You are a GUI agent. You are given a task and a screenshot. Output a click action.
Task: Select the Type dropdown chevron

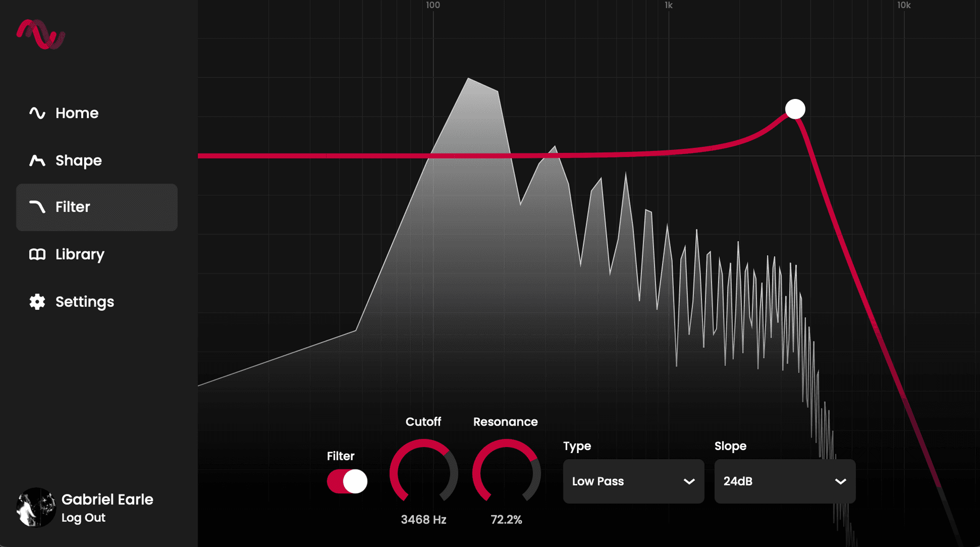pos(690,481)
